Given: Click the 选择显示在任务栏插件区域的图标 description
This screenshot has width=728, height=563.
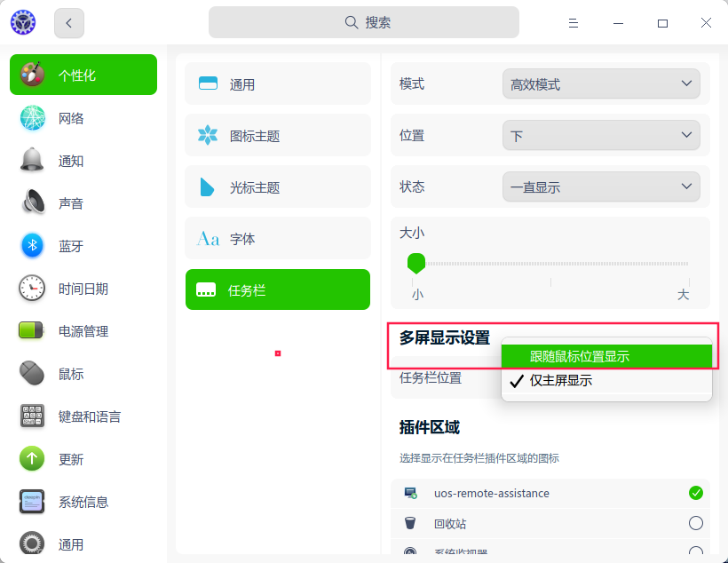Looking at the screenshot, I should tap(479, 458).
